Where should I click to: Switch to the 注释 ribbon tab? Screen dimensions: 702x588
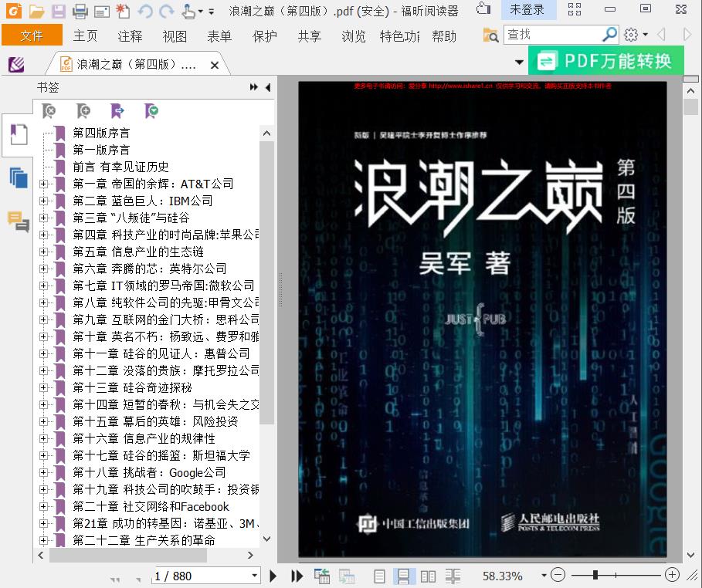click(130, 35)
